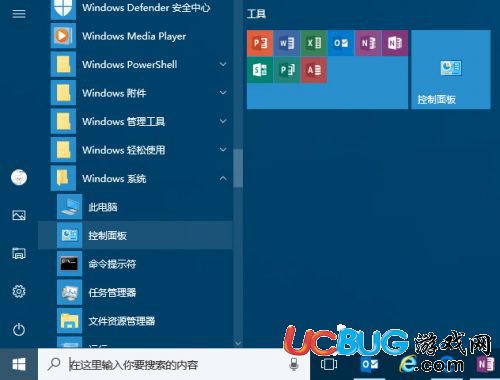
Task: Open the green S Sway tile
Action: [x=260, y=70]
